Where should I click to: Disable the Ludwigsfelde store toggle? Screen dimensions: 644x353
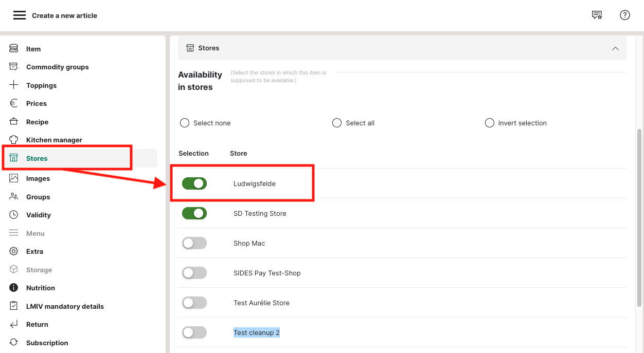(194, 183)
